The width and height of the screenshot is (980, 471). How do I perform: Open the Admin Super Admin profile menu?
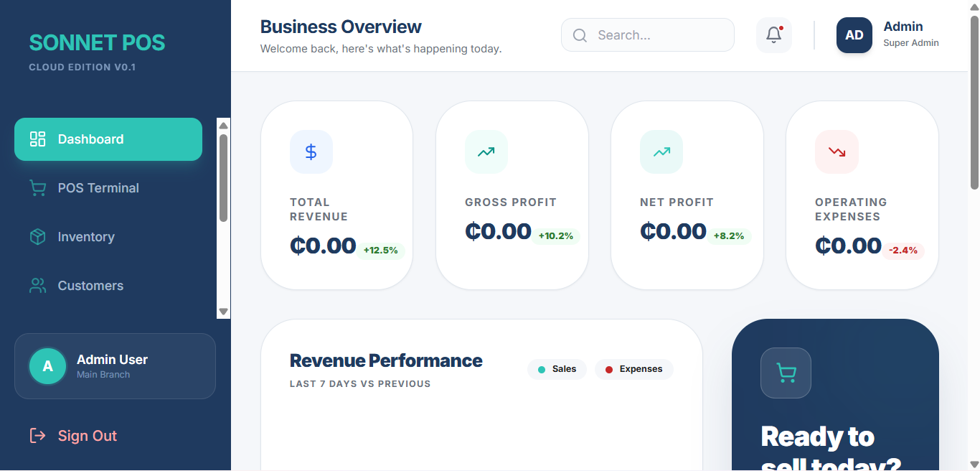click(x=910, y=34)
